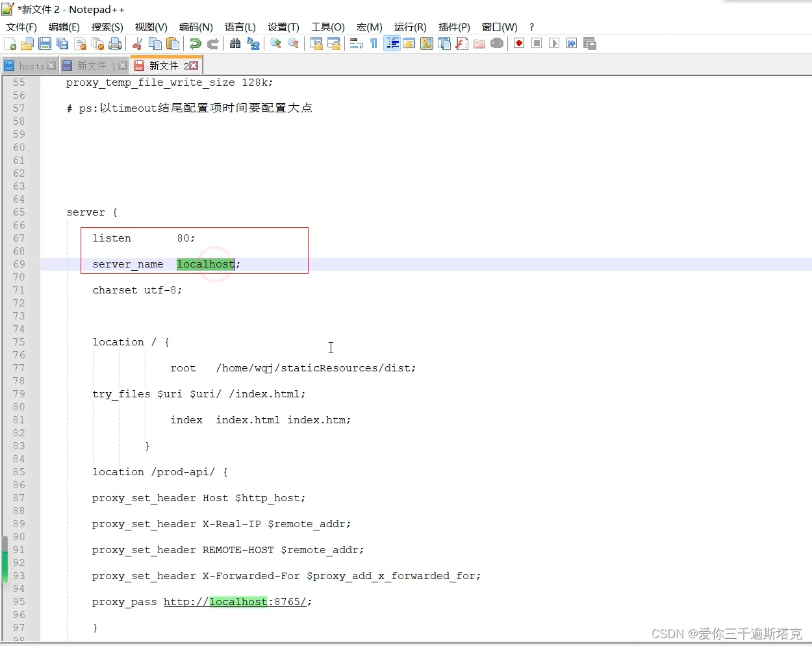Select the 新文件 2 tab
This screenshot has width=812, height=646.
pos(168,66)
